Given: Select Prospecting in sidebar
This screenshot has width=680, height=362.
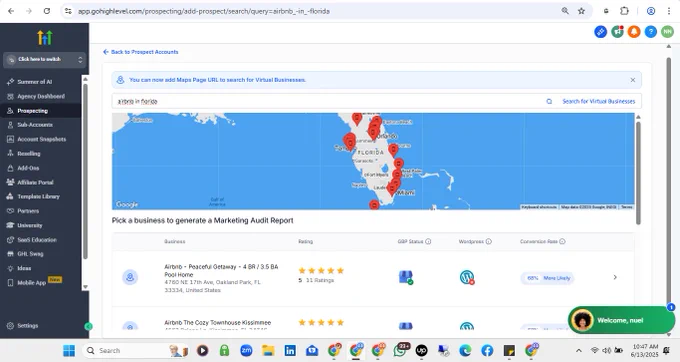Looking at the screenshot, I should 33,111.
